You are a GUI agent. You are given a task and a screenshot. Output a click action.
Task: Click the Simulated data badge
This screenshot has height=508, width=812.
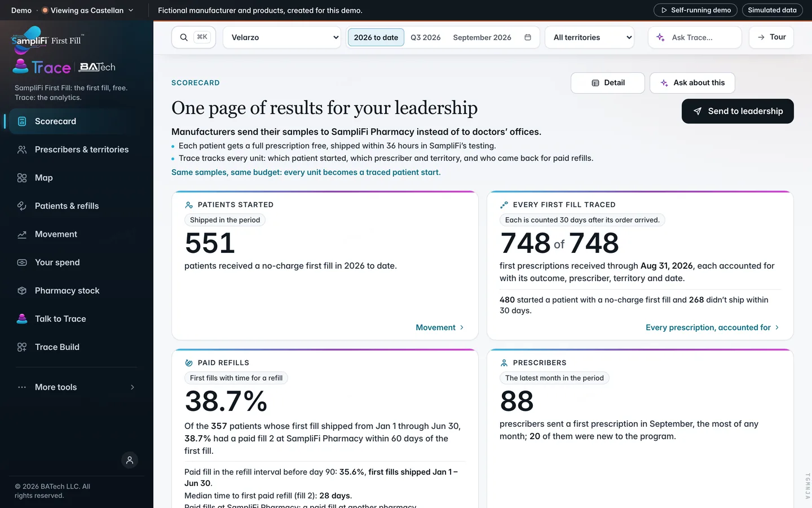click(772, 10)
